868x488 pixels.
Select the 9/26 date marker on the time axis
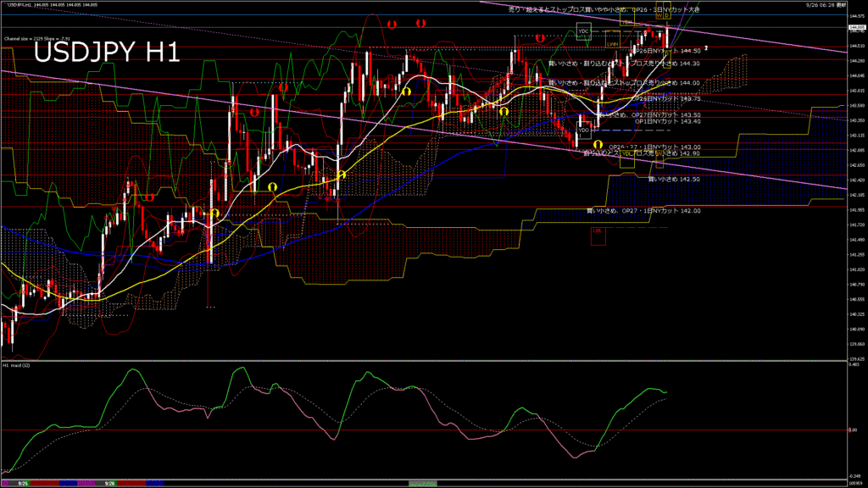(109, 484)
